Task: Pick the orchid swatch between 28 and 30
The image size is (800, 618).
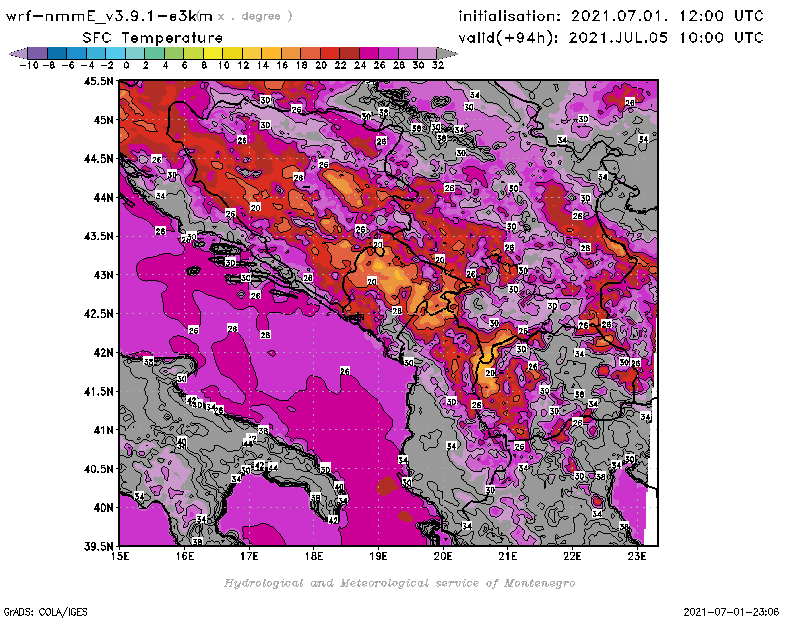Action: tap(408, 54)
